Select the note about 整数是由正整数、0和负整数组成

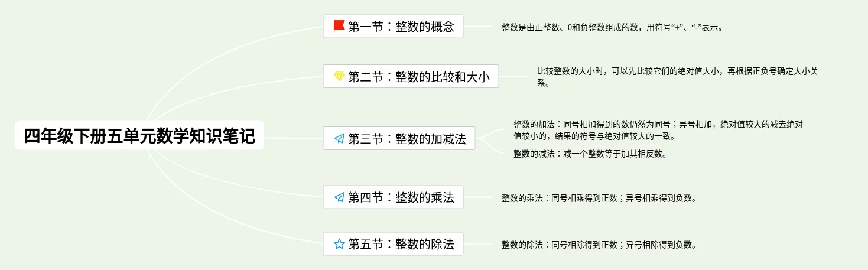click(612, 27)
